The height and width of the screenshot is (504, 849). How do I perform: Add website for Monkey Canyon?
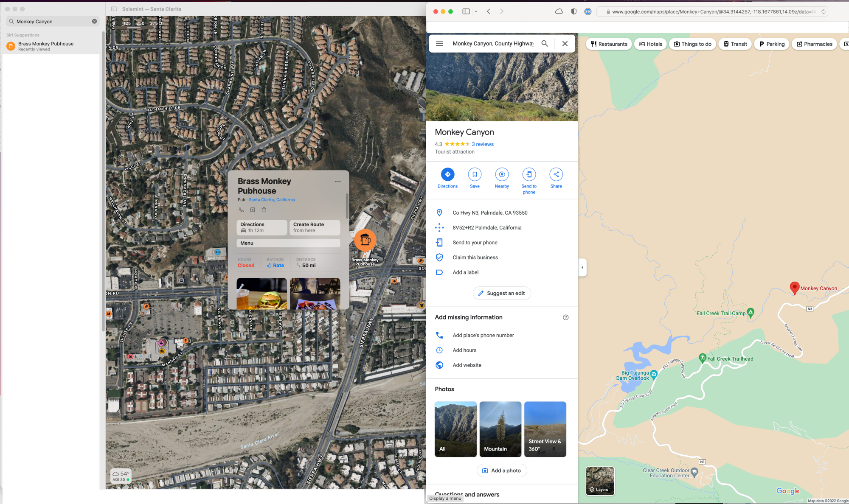click(502, 365)
